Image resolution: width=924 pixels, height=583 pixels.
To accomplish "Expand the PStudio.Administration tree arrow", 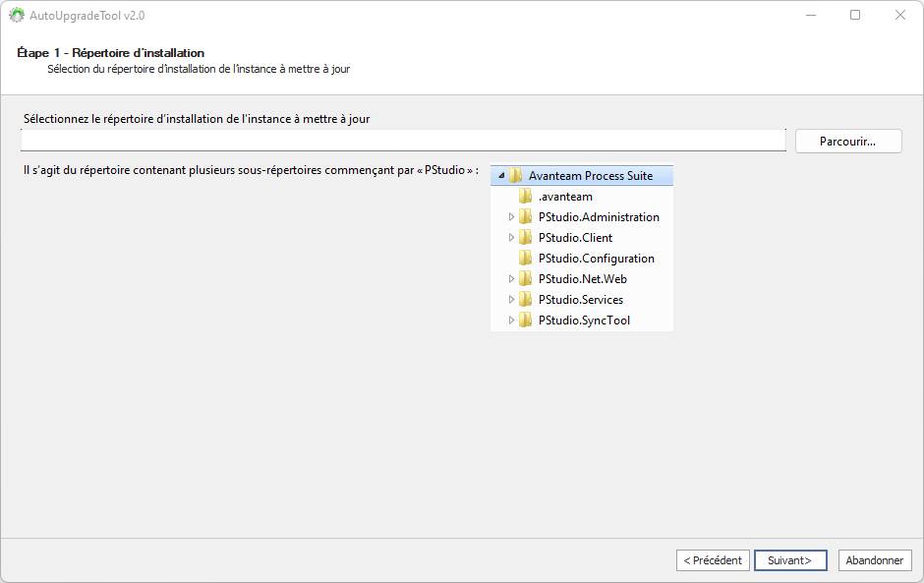I will point(511,217).
